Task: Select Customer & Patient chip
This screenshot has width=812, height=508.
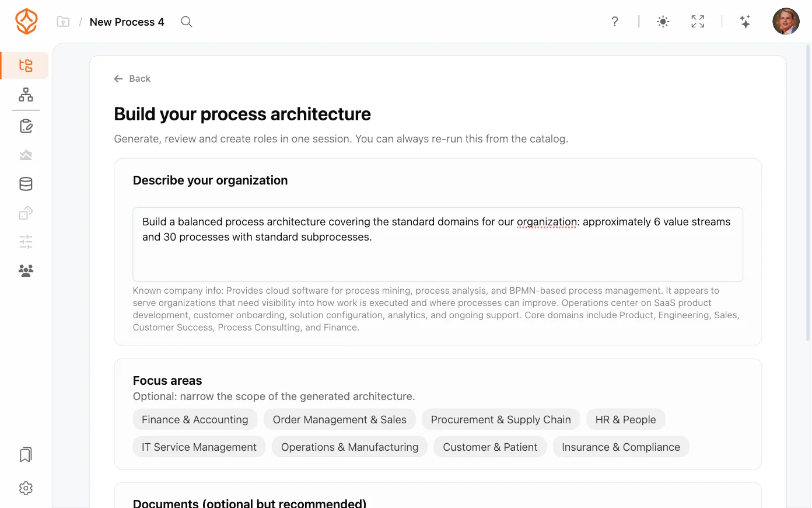Action: point(490,447)
